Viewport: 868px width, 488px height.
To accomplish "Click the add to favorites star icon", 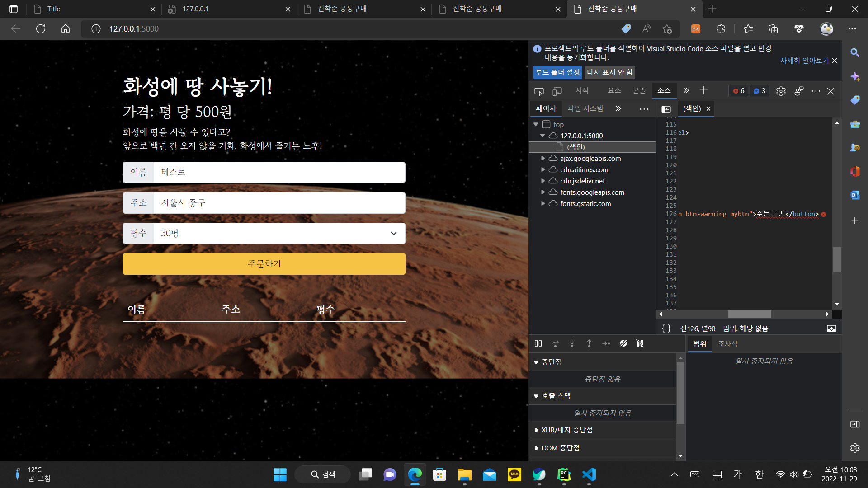I will click(x=667, y=29).
